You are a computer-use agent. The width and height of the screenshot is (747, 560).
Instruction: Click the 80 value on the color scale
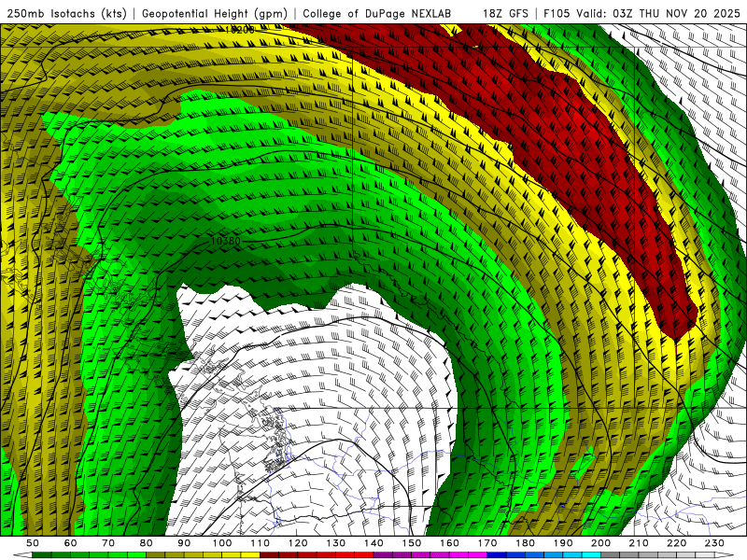pyautogui.click(x=147, y=543)
